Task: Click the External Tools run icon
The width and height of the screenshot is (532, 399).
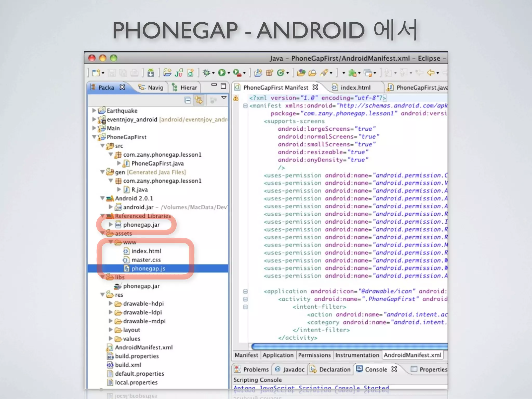Action: 237,73
